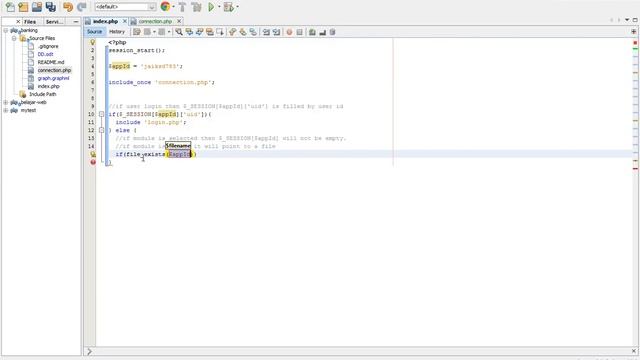
Task: Click red error mark in error stripe
Action: [636, 169]
